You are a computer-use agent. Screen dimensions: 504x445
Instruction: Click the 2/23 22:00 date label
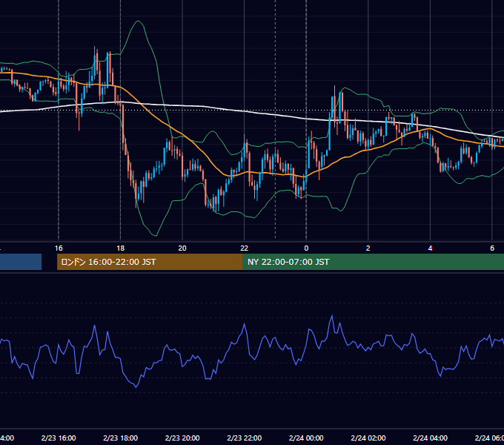[245, 438]
